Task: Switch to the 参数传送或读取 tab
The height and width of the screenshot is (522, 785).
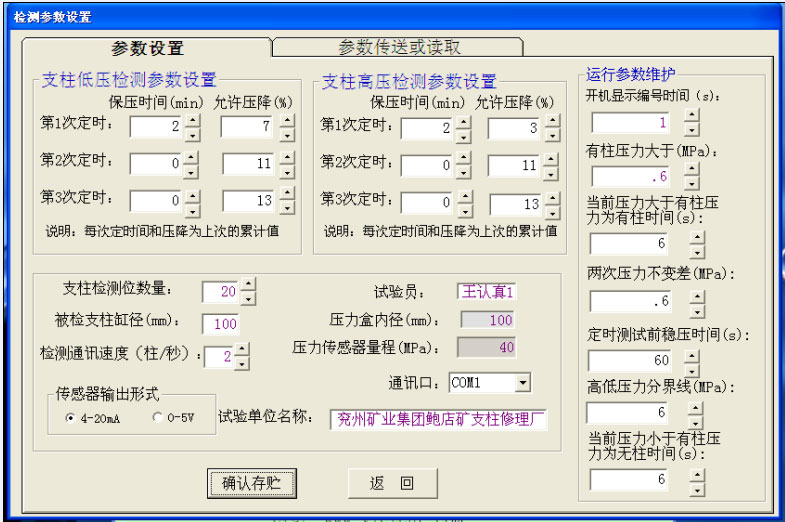Action: tap(399, 47)
